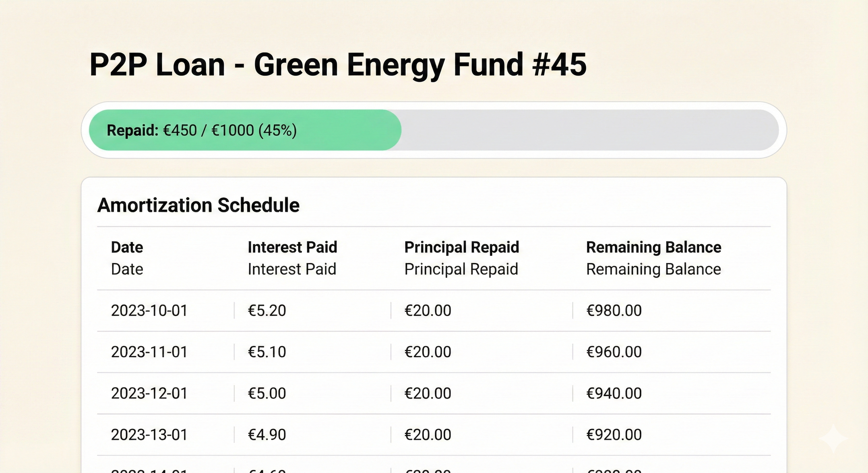Sort by the bold Date column header
The width and height of the screenshot is (868, 473).
127,247
